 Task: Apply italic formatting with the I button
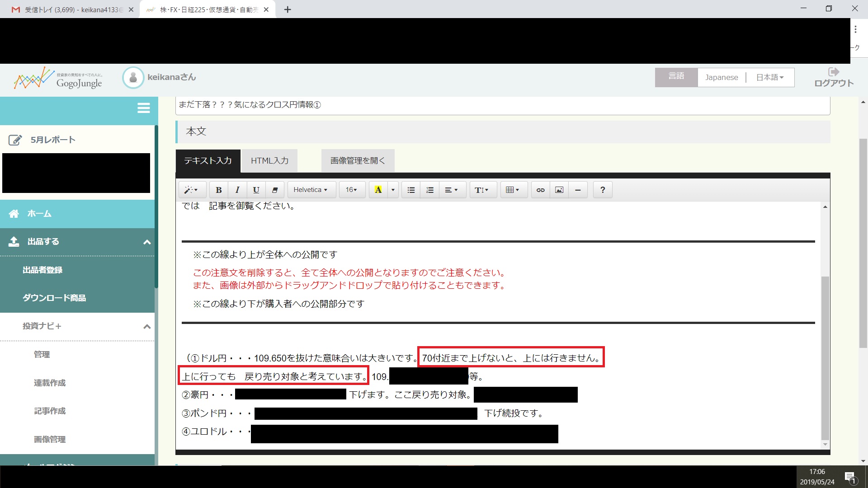pos(237,190)
